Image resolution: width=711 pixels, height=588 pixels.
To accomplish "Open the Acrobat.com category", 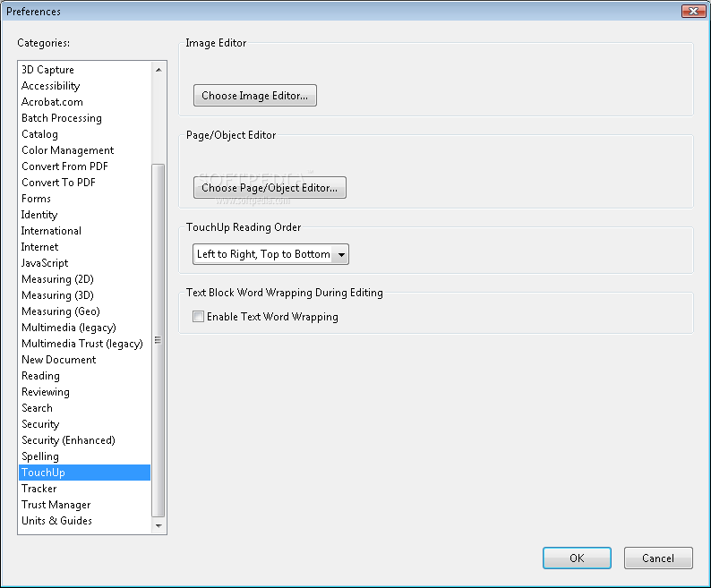I will click(x=84, y=102).
